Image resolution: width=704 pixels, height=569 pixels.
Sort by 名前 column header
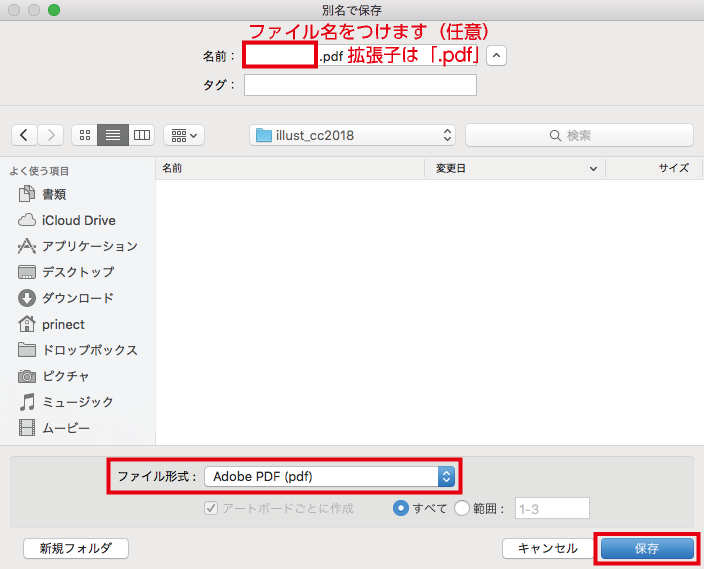tap(290, 168)
